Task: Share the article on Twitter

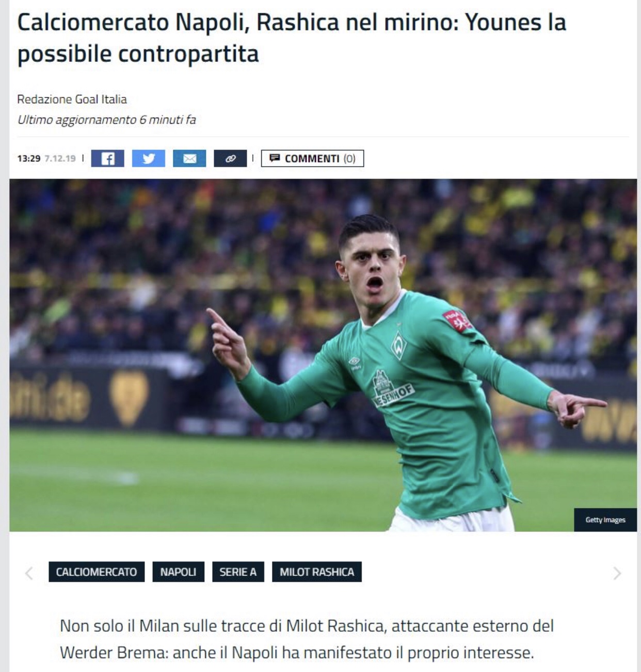Action: pyautogui.click(x=148, y=158)
